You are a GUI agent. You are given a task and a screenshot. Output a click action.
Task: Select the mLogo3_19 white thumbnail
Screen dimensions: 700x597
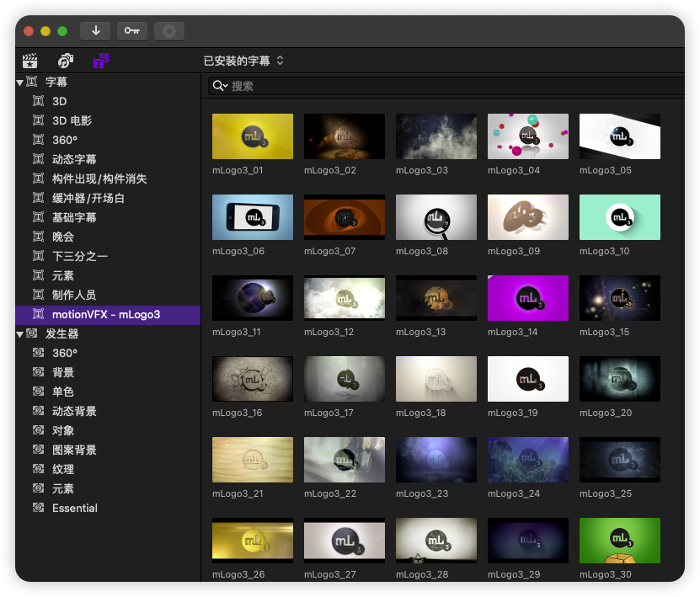(528, 379)
